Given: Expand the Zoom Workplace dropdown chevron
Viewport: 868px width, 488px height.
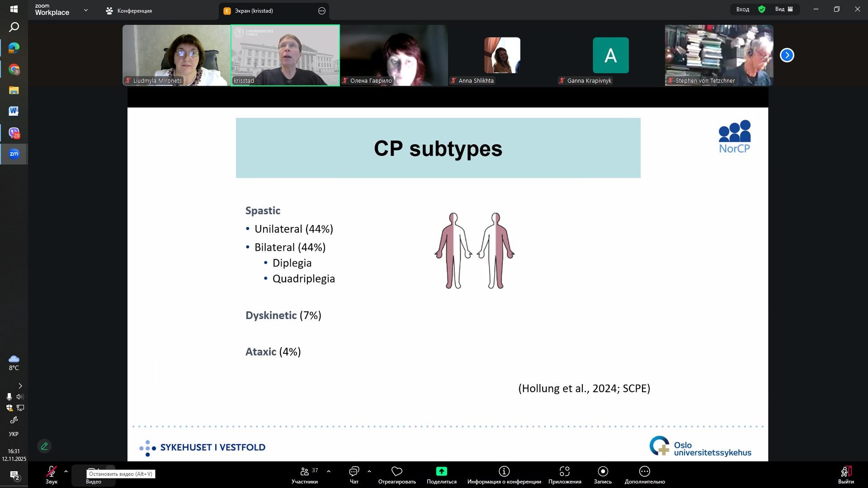Looking at the screenshot, I should (86, 10).
